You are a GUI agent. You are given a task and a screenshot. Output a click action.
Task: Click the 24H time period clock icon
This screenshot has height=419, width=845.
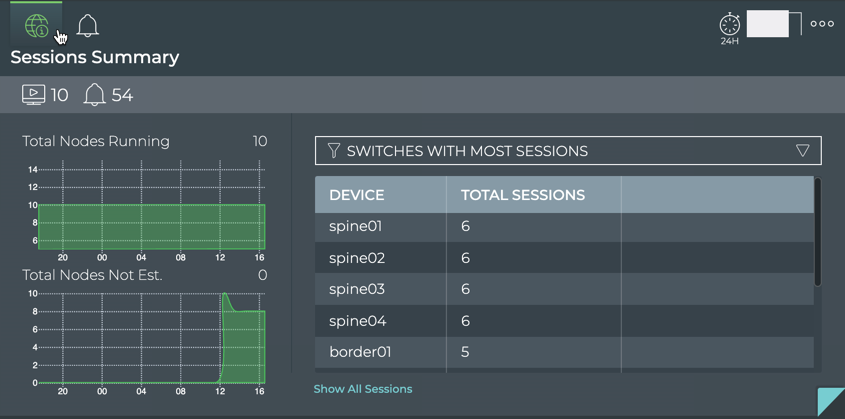(730, 25)
